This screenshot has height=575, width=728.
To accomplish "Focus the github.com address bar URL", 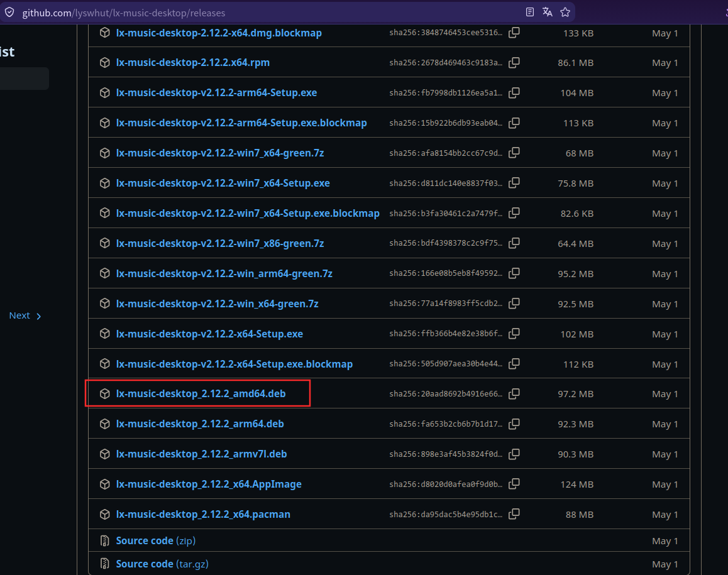I will coord(123,13).
